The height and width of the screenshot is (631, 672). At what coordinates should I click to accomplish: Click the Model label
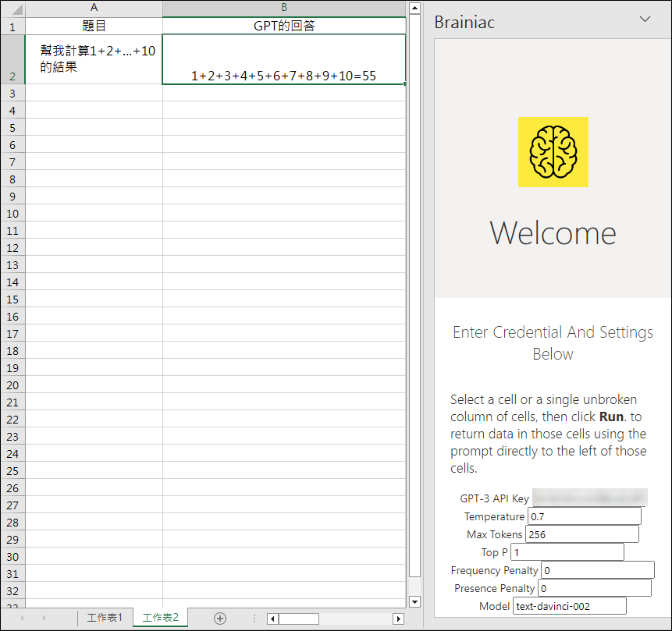[494, 606]
